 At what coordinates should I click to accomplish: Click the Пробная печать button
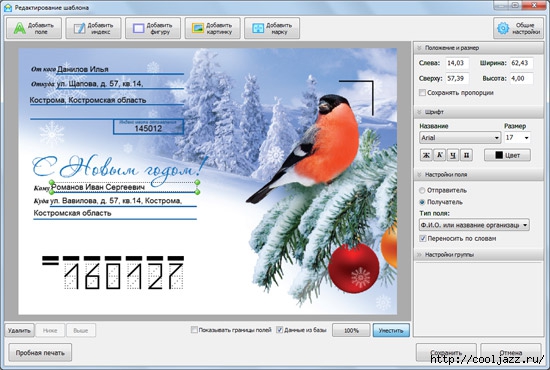point(40,352)
